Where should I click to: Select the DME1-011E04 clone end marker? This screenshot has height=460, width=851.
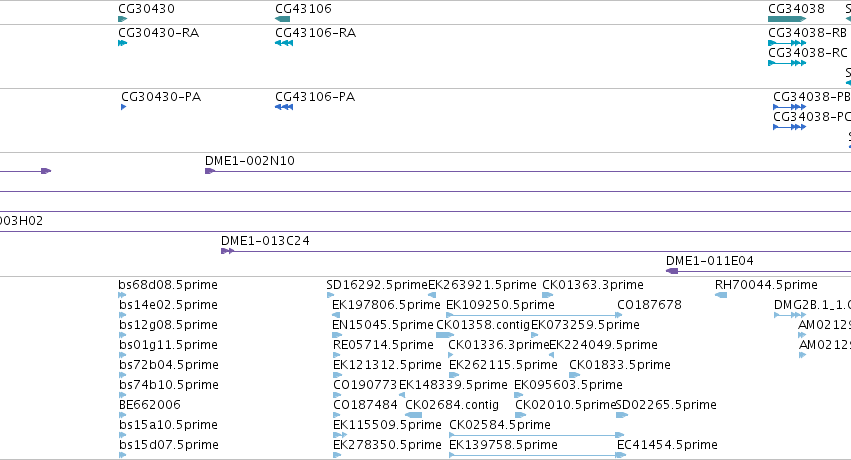coord(672,271)
